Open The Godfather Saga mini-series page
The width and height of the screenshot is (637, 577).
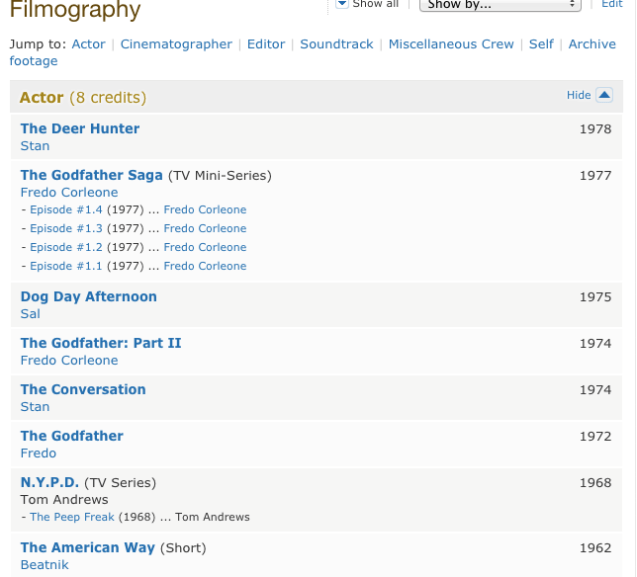(x=91, y=175)
